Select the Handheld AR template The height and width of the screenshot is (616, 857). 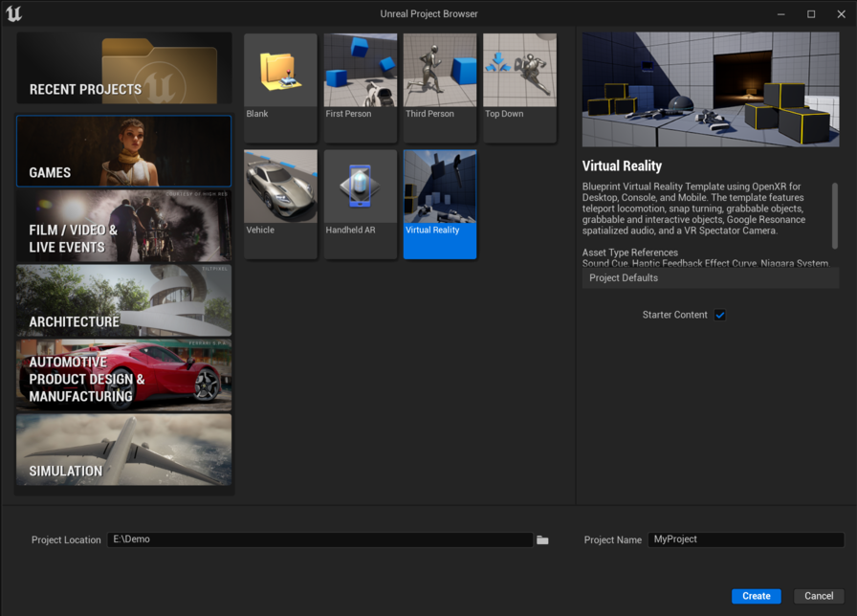point(360,203)
